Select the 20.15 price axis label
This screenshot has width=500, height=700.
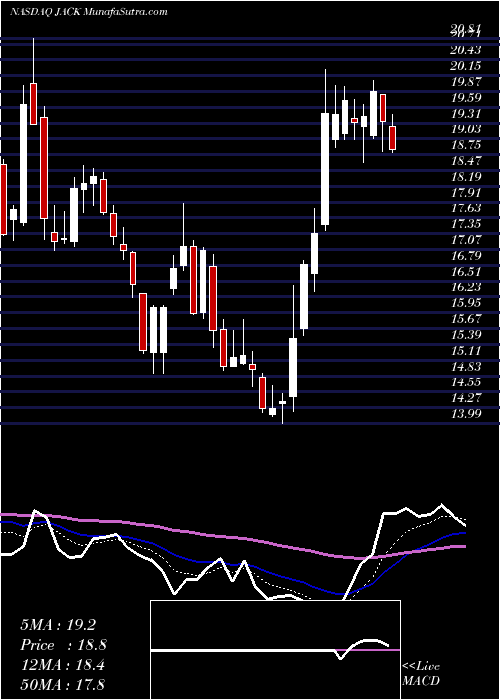[465, 66]
